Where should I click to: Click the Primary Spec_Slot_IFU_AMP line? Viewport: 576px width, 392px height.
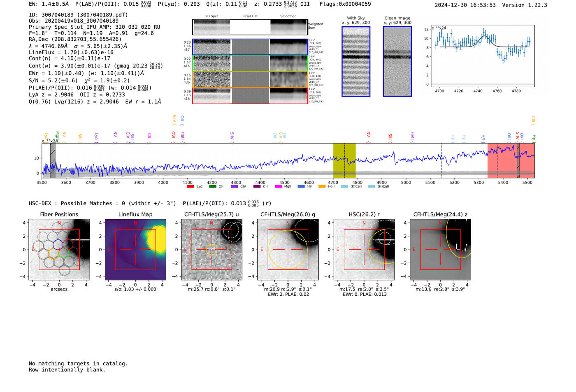click(x=95, y=27)
